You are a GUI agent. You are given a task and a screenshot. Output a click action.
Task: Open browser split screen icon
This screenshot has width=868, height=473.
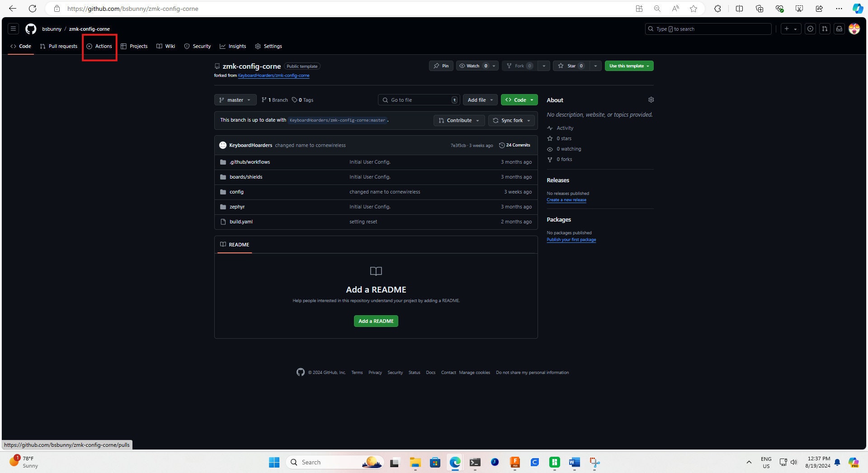click(739, 9)
